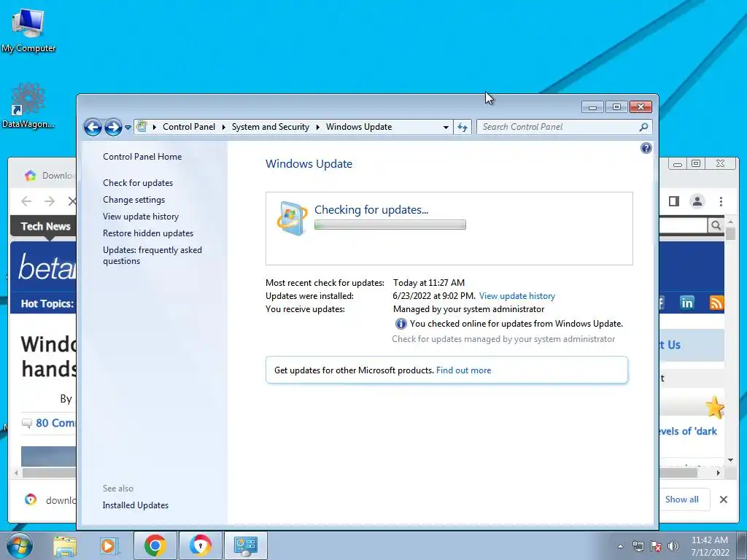This screenshot has width=747, height=560.
Task: Open My Computer desktop icon
Action: [x=28, y=30]
